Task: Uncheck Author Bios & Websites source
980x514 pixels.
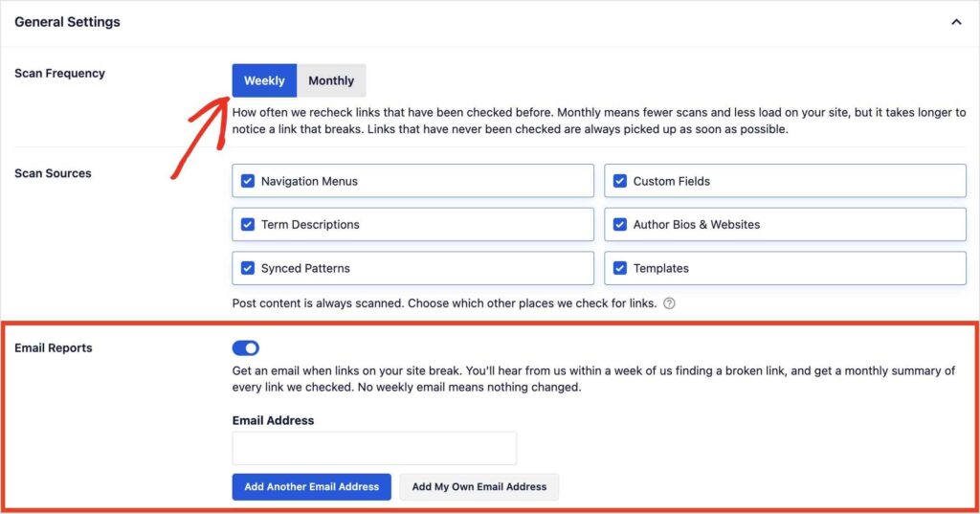Action: [x=619, y=225]
